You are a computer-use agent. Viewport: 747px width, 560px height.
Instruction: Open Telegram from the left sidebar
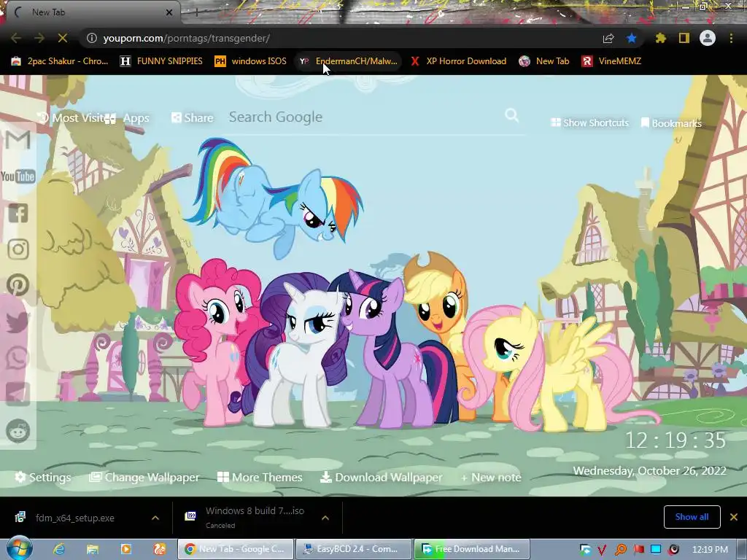(x=18, y=394)
